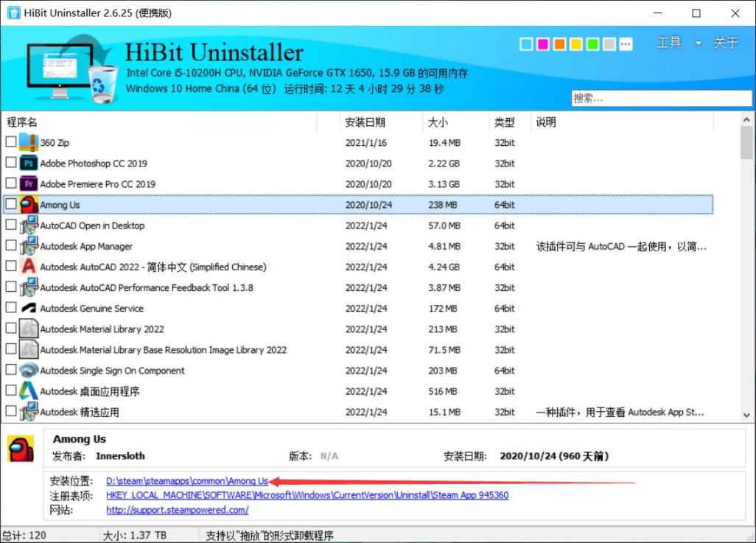Open the Among Us install location link

coord(187,481)
